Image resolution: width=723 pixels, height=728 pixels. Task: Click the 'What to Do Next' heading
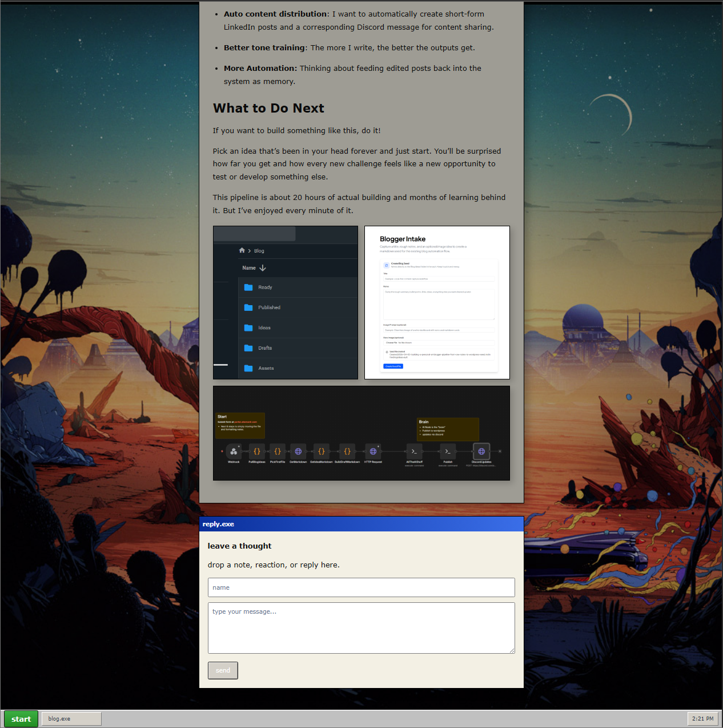click(x=268, y=109)
